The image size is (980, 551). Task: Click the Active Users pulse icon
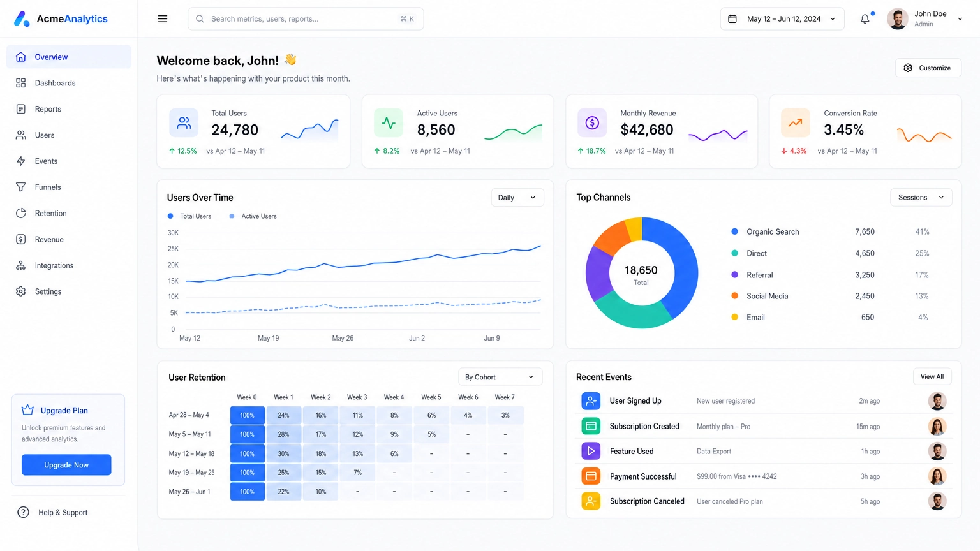click(389, 123)
